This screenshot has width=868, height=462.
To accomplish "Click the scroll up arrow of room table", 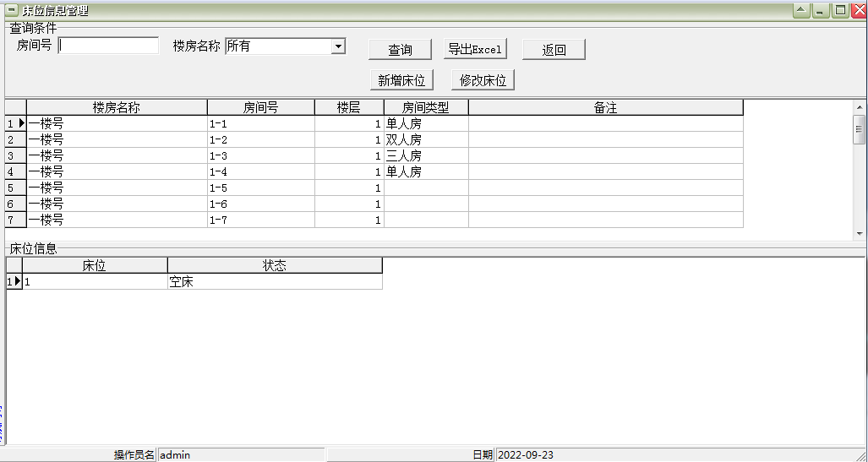I will (860, 107).
